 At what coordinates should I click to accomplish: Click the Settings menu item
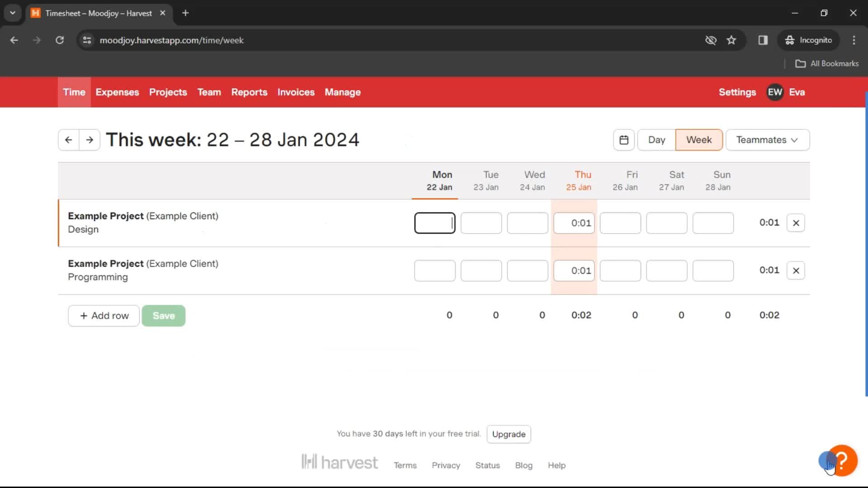point(737,92)
